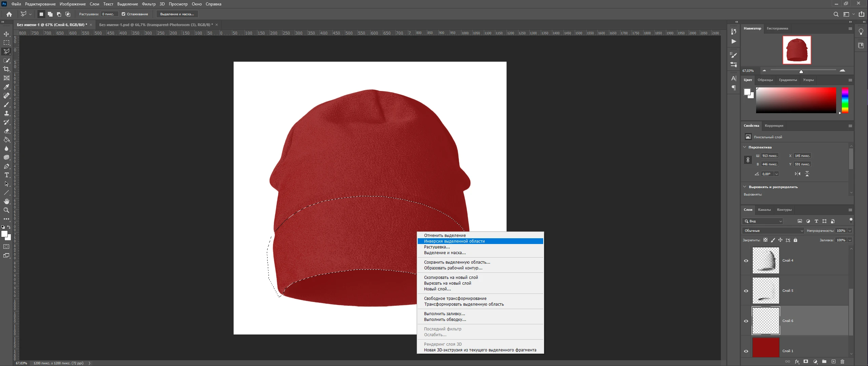Hide the Слой 4 layer
Image resolution: width=868 pixels, height=366 pixels.
coord(746,261)
